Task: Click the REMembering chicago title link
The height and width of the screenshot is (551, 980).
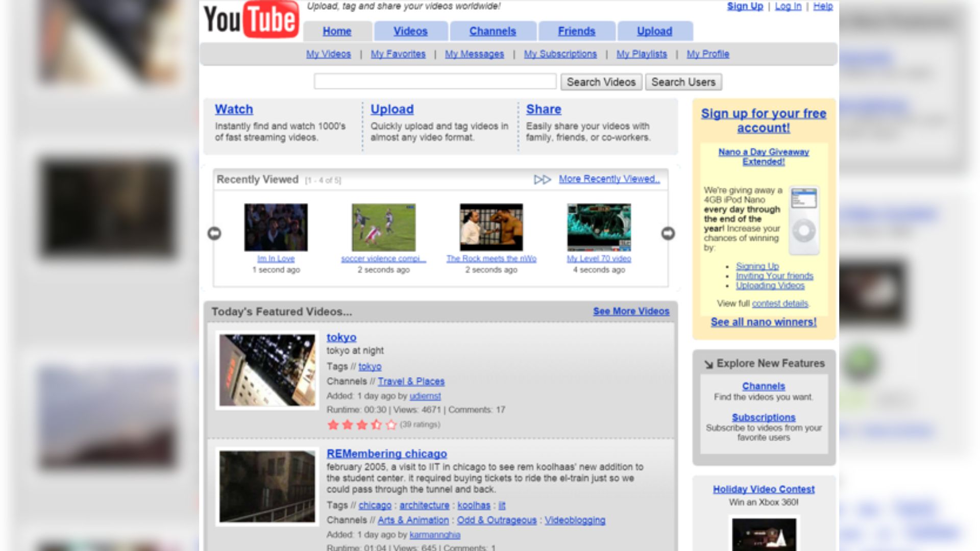Action: (386, 454)
